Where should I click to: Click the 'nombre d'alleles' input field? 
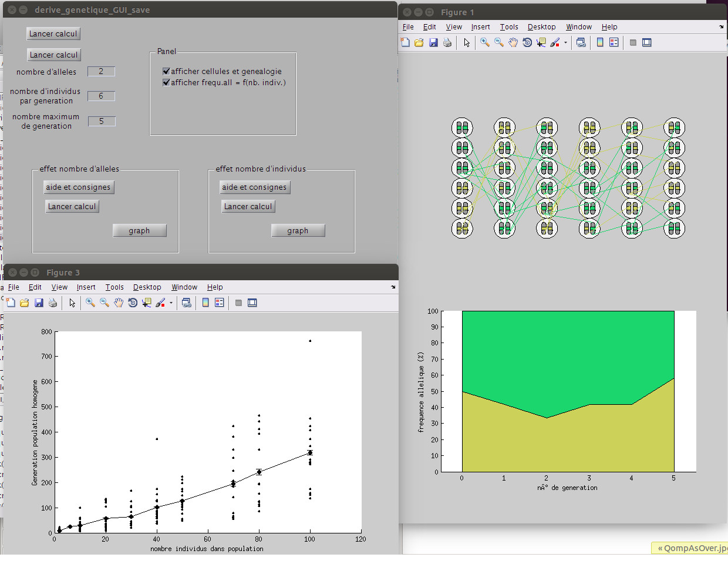pos(101,71)
